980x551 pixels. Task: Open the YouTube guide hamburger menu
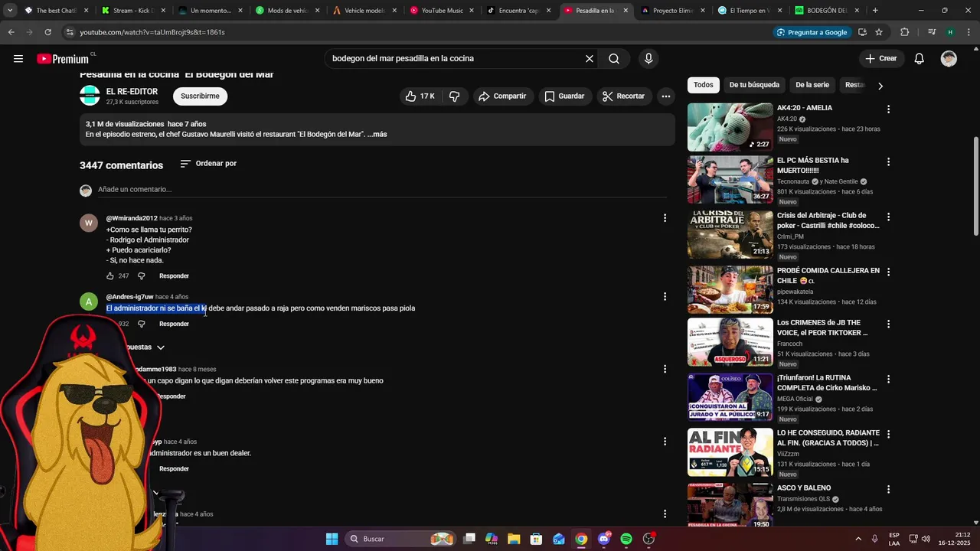tap(18, 59)
